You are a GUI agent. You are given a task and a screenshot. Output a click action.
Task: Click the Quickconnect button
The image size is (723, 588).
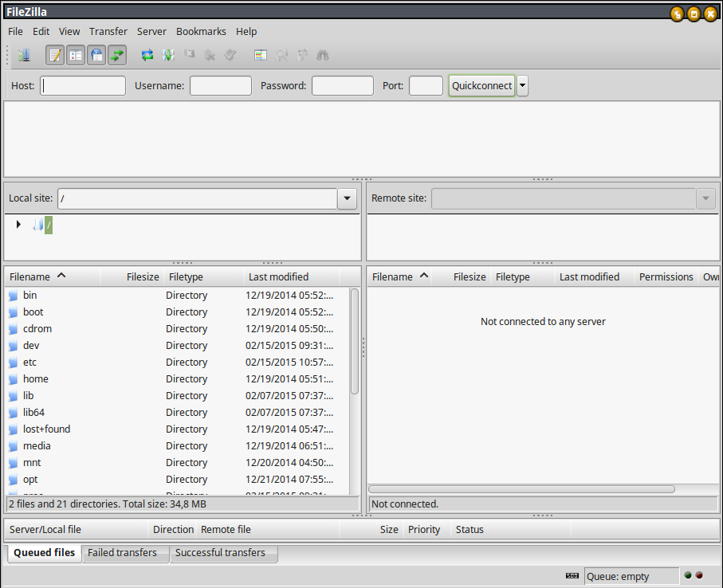click(x=481, y=86)
